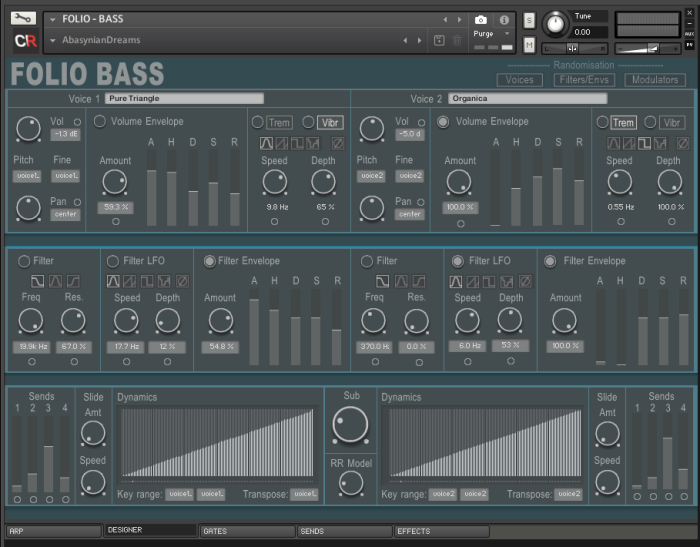Image resolution: width=700 pixels, height=547 pixels.
Task: Click the Solo S button
Action: 529,20
